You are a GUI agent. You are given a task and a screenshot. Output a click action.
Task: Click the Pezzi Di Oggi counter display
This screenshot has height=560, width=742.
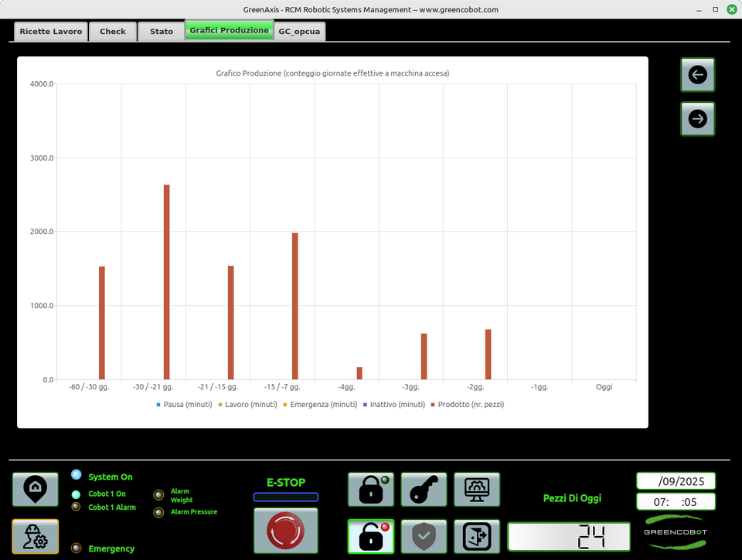569,536
